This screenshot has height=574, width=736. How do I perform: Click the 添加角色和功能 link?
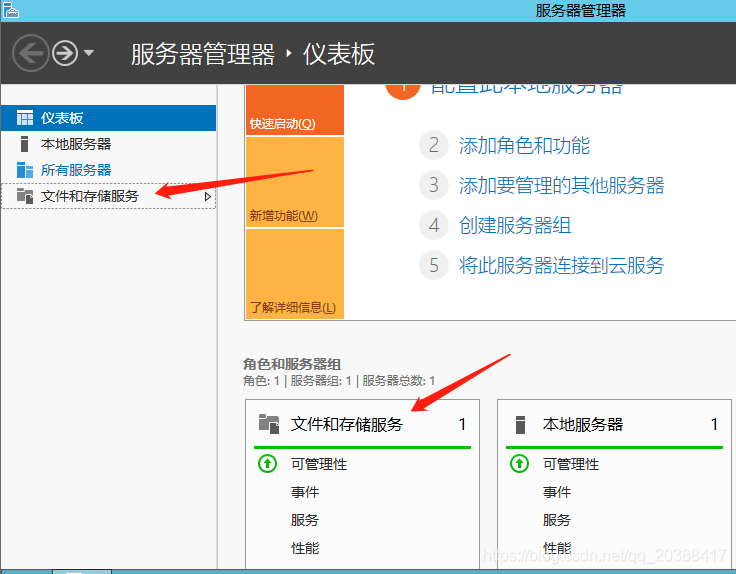523,146
